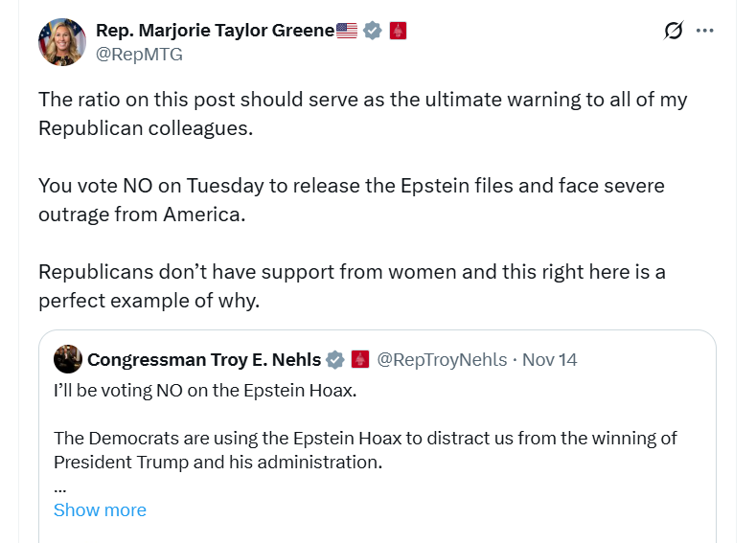Click the quoted text about Democrats distracting
This screenshot has height=543, width=756.
click(365, 449)
